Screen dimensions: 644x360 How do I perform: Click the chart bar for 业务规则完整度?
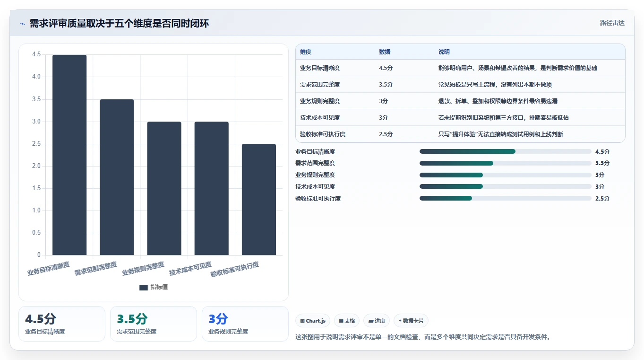164,188
